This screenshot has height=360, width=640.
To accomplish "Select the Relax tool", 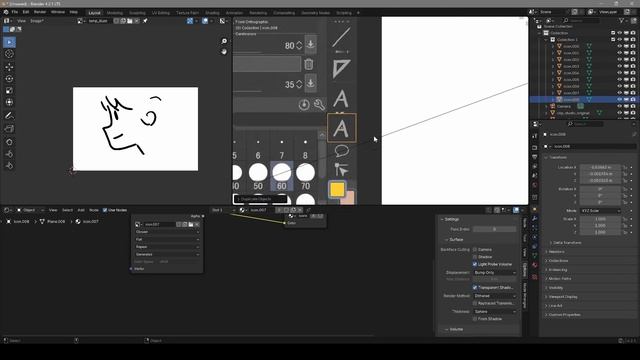I will (x=9, y=154).
